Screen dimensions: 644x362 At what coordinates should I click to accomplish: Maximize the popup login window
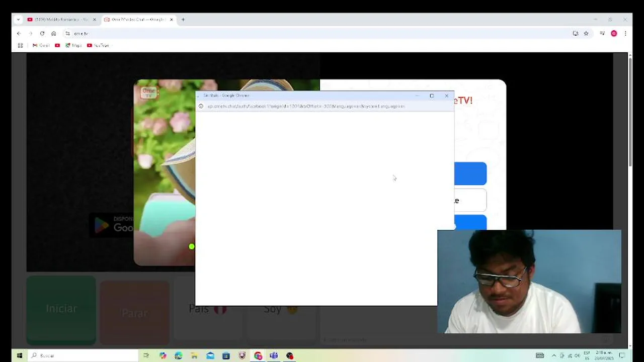[432, 96]
